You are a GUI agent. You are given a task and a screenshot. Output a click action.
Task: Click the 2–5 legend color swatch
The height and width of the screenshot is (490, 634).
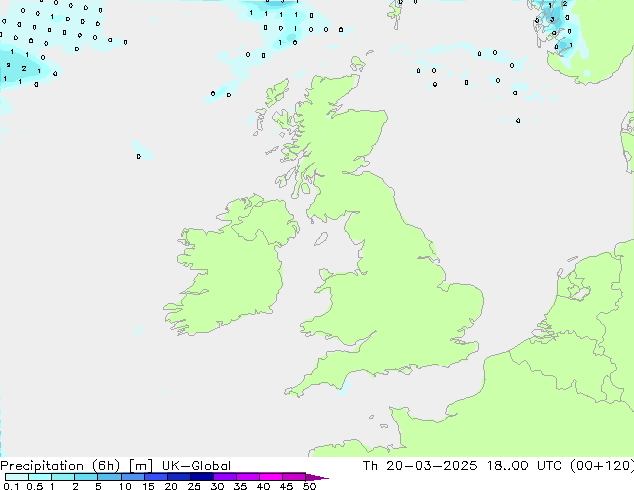tap(86, 477)
